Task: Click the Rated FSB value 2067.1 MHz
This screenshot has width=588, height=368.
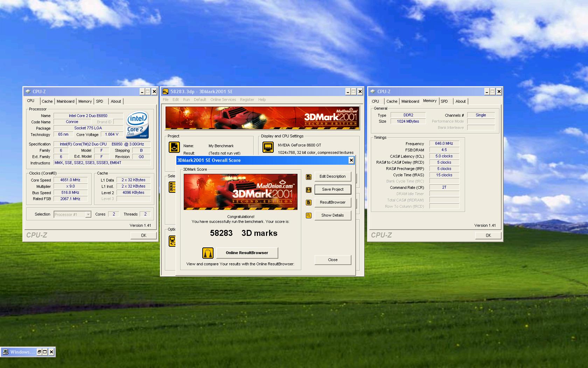Action: click(70, 199)
